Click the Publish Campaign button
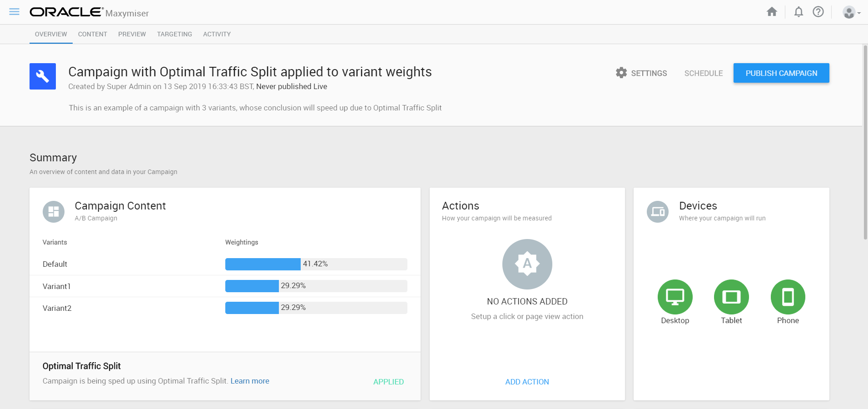The height and width of the screenshot is (409, 868). point(781,73)
